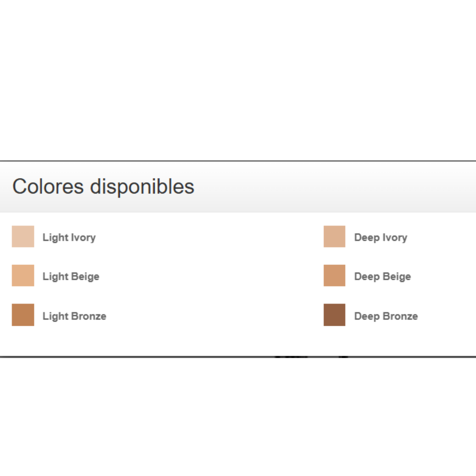The height and width of the screenshot is (476, 476).
Task: Choose the Deep Ivory color swatch
Action: click(334, 237)
